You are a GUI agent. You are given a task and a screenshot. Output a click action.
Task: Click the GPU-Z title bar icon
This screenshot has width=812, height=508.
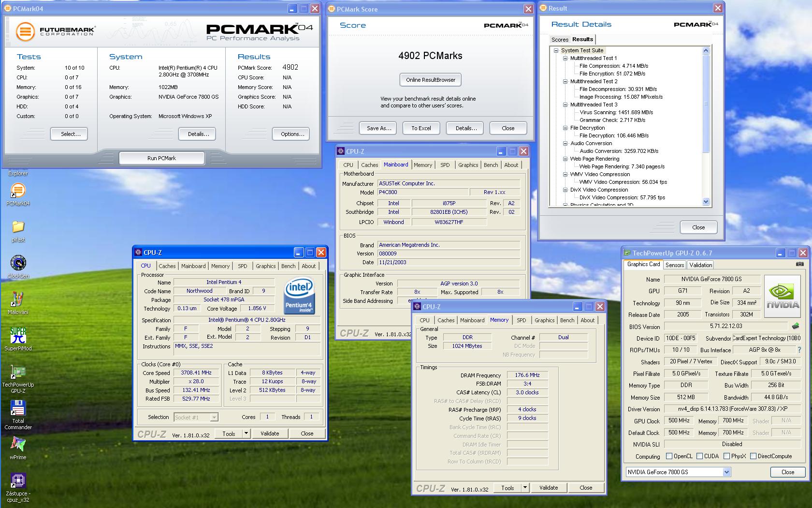tap(627, 253)
